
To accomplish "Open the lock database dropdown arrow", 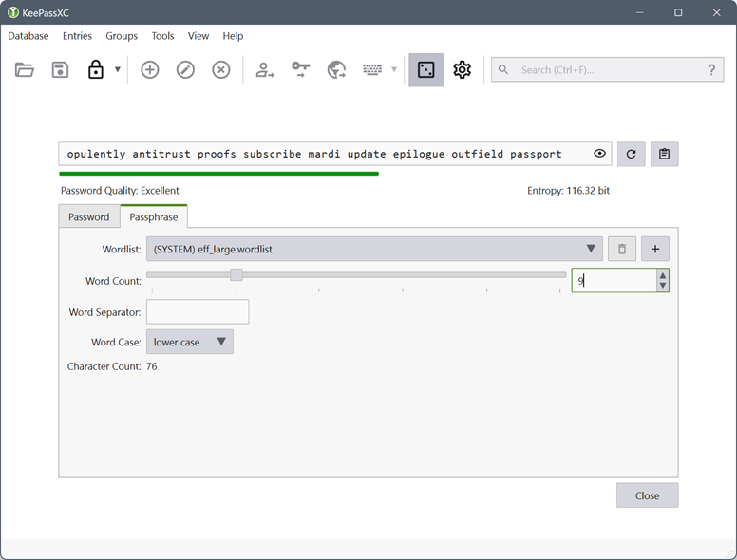I will [118, 69].
